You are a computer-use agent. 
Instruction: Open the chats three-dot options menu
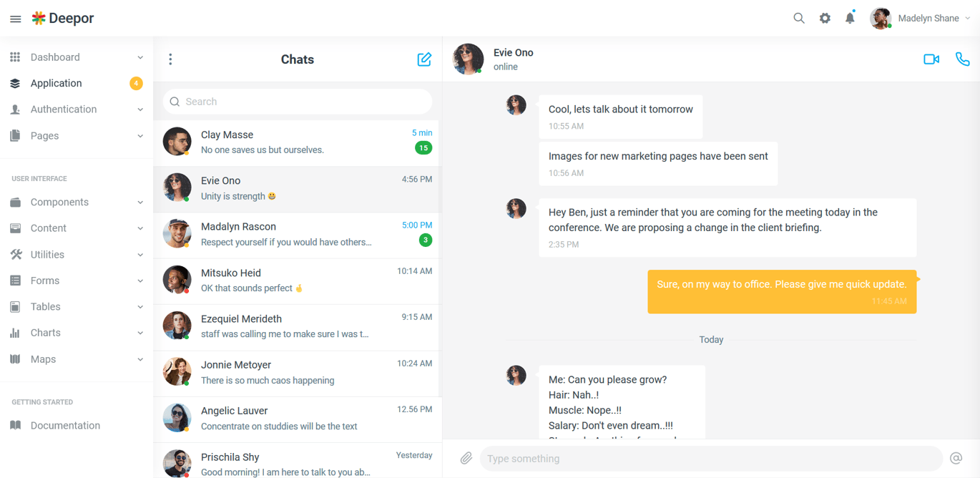coord(170,59)
